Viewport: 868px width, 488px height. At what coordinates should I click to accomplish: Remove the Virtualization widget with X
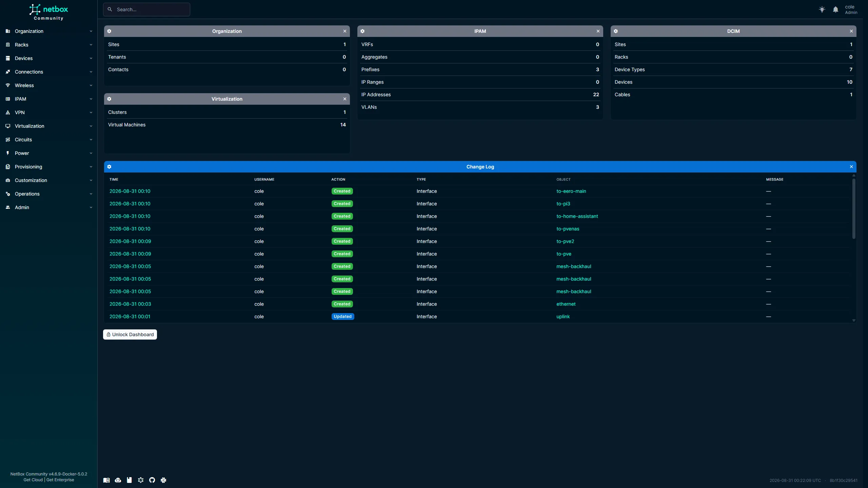pyautogui.click(x=345, y=99)
